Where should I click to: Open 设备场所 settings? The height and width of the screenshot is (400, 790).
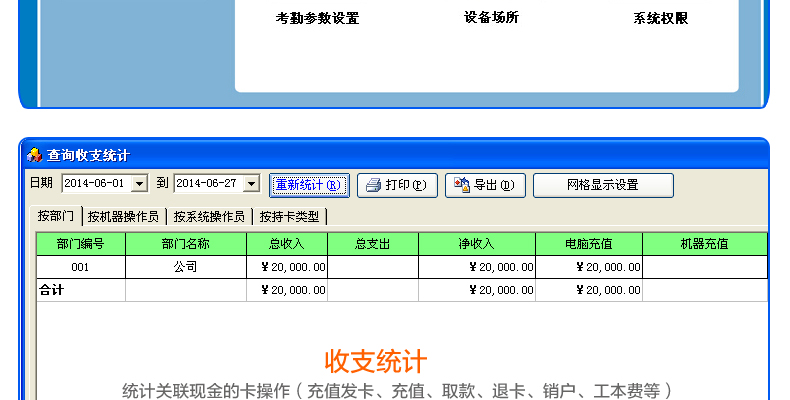(491, 18)
